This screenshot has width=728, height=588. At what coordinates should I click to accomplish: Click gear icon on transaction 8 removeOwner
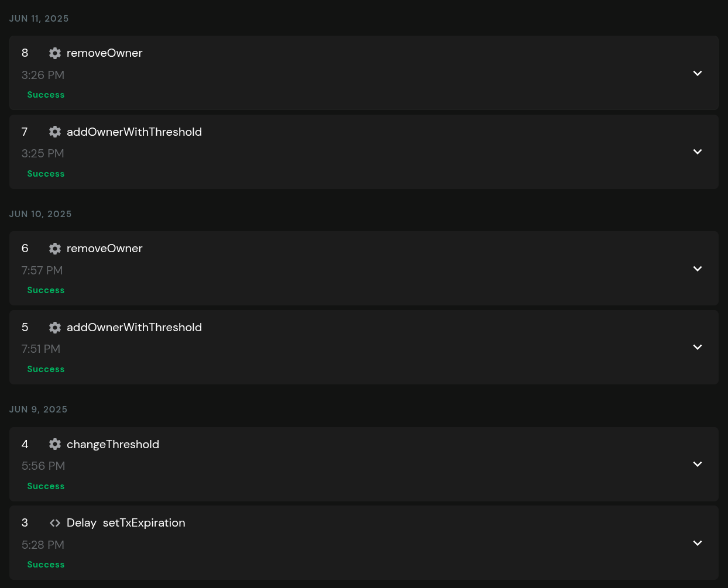[55, 53]
